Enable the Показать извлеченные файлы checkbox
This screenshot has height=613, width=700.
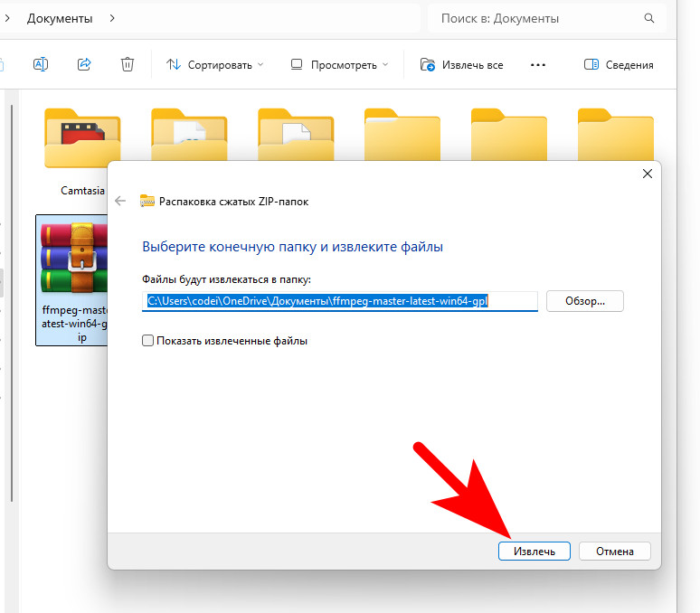pos(147,341)
